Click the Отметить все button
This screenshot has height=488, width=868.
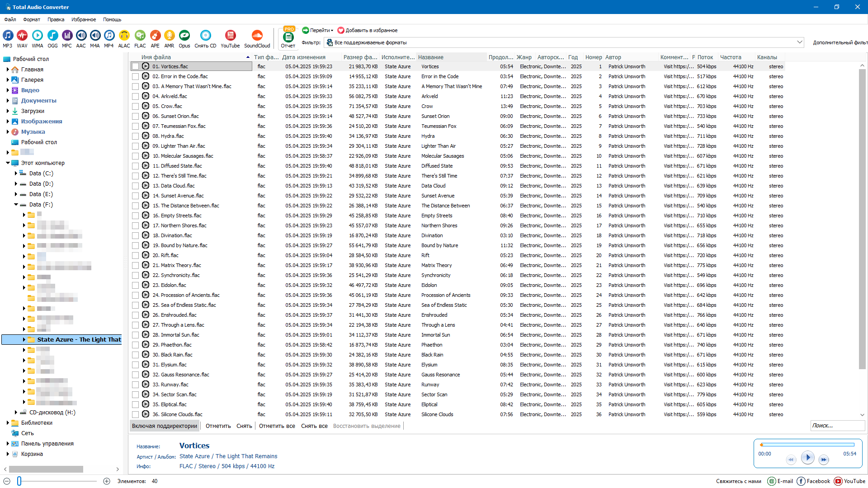[277, 426]
